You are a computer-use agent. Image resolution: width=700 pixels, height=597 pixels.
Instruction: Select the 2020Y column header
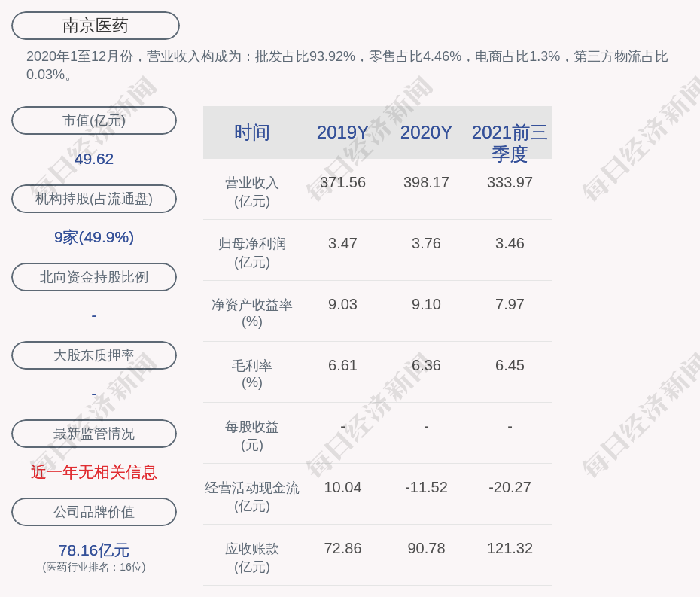tap(426, 132)
